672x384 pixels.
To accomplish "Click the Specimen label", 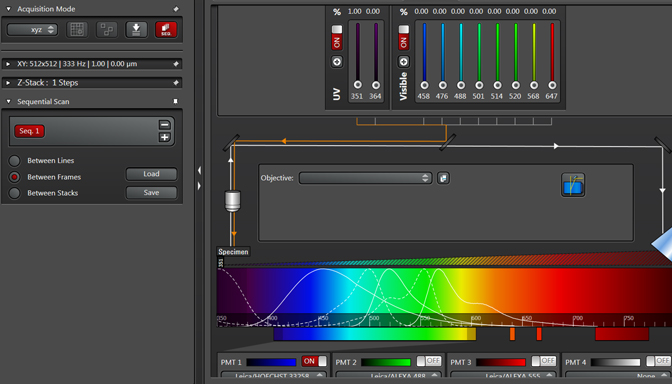I will (233, 252).
